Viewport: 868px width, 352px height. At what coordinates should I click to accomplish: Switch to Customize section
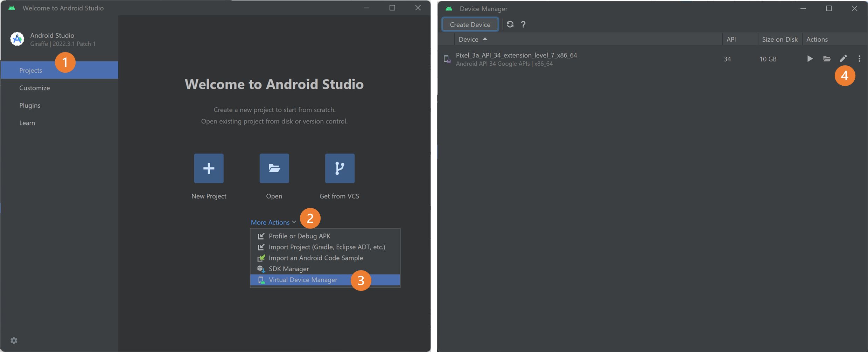(x=59, y=88)
